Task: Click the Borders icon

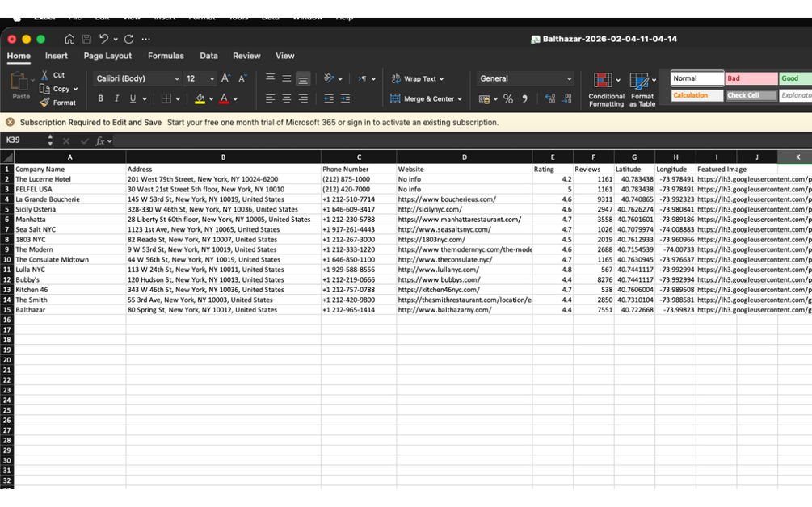Action: pos(166,98)
